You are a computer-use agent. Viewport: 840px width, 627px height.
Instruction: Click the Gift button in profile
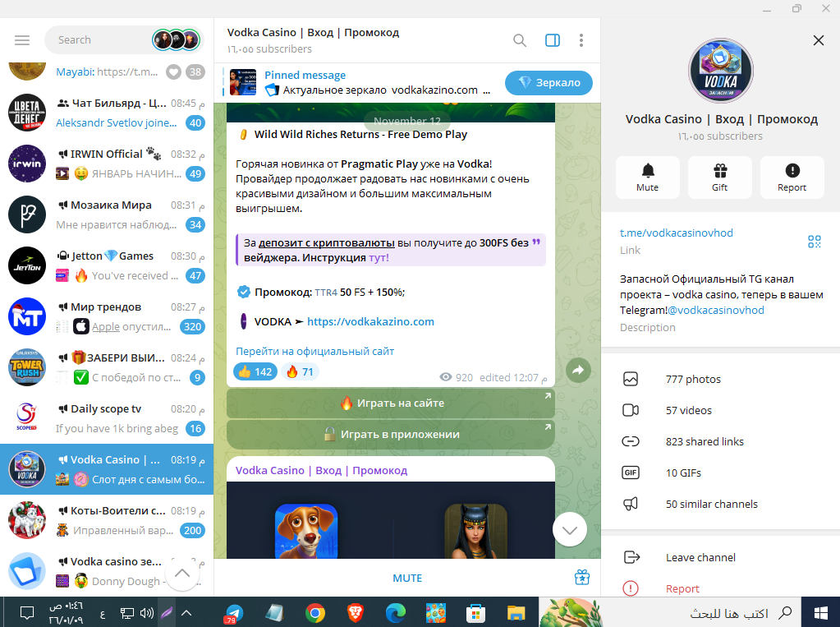[x=720, y=177]
